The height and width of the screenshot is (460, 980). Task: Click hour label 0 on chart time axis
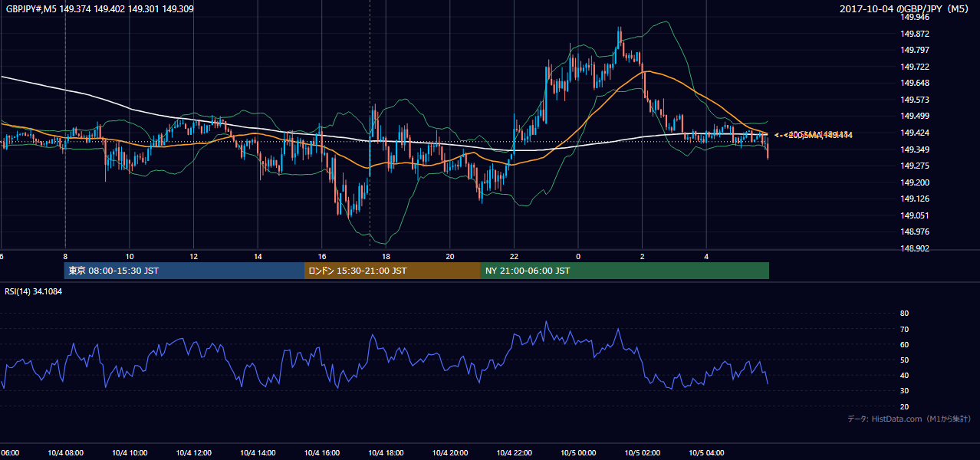click(x=578, y=256)
